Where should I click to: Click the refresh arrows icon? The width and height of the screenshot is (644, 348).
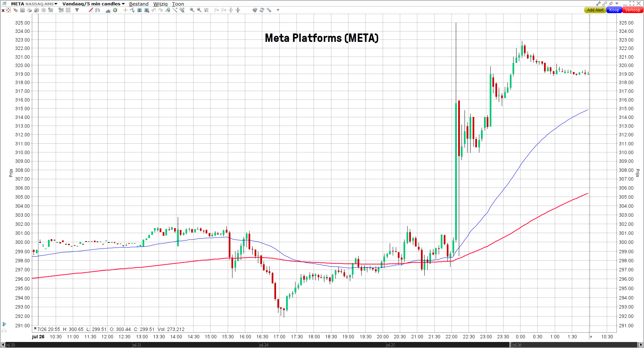pyautogui.click(x=262, y=10)
